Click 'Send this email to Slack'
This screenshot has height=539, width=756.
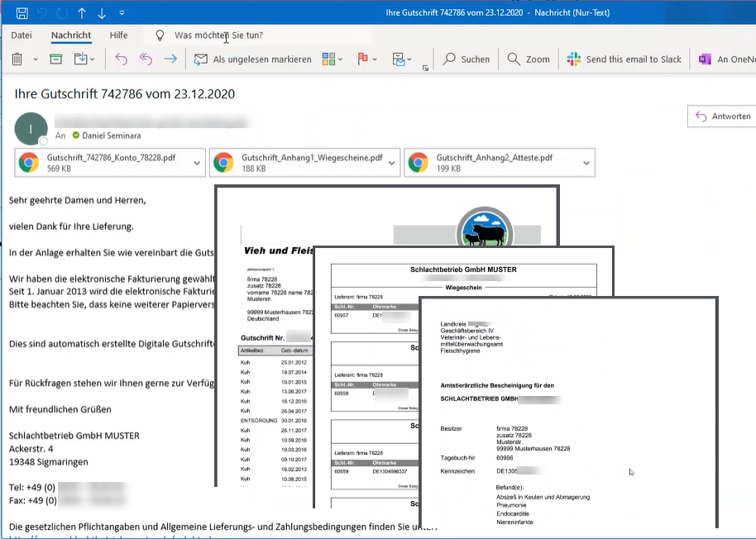pyautogui.click(x=624, y=60)
